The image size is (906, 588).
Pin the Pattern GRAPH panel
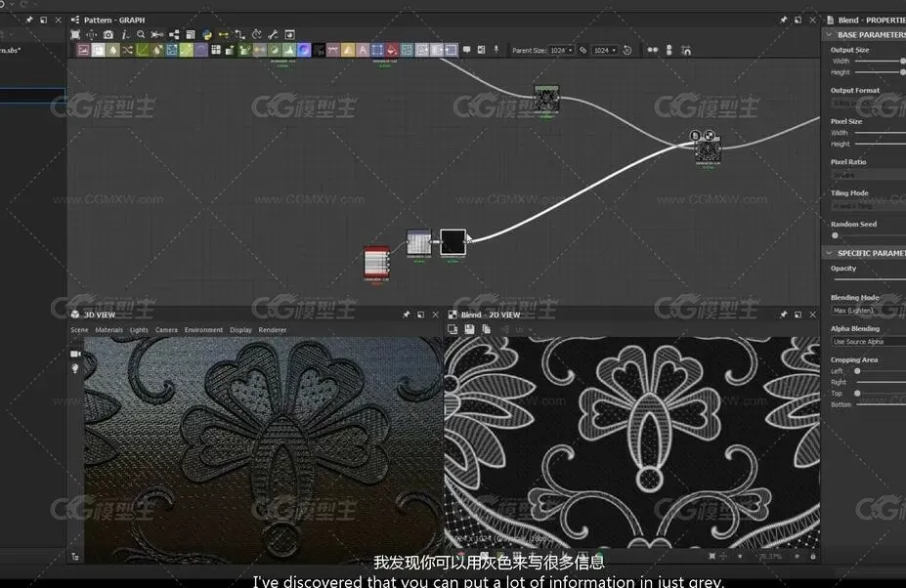click(x=784, y=20)
